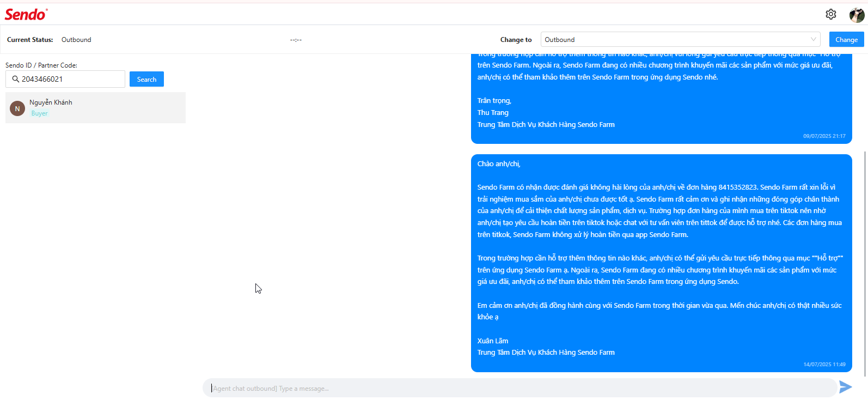Image resolution: width=868 pixels, height=400 pixels.
Task: Click the chat vertical scrollbar
Action: pyautogui.click(x=865, y=264)
